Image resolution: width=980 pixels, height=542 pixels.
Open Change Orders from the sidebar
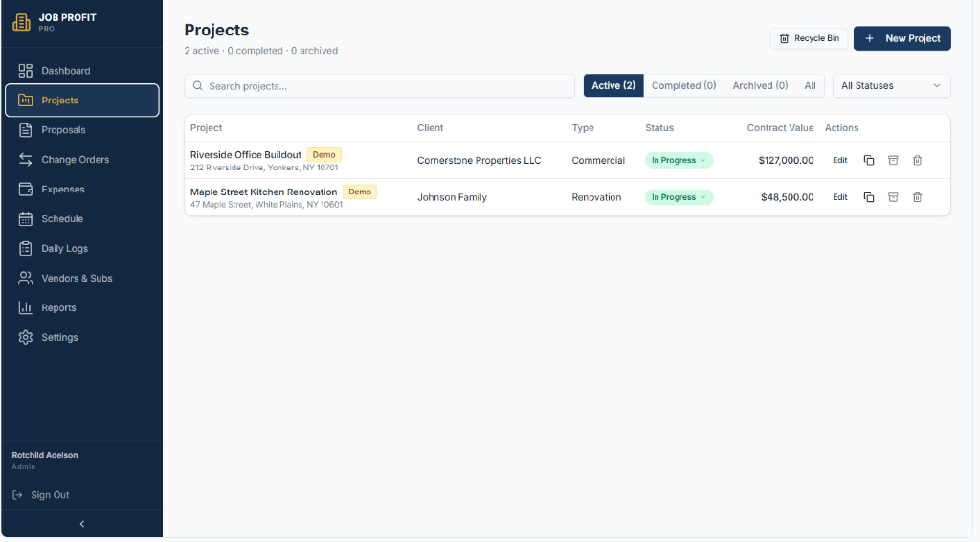(x=82, y=159)
